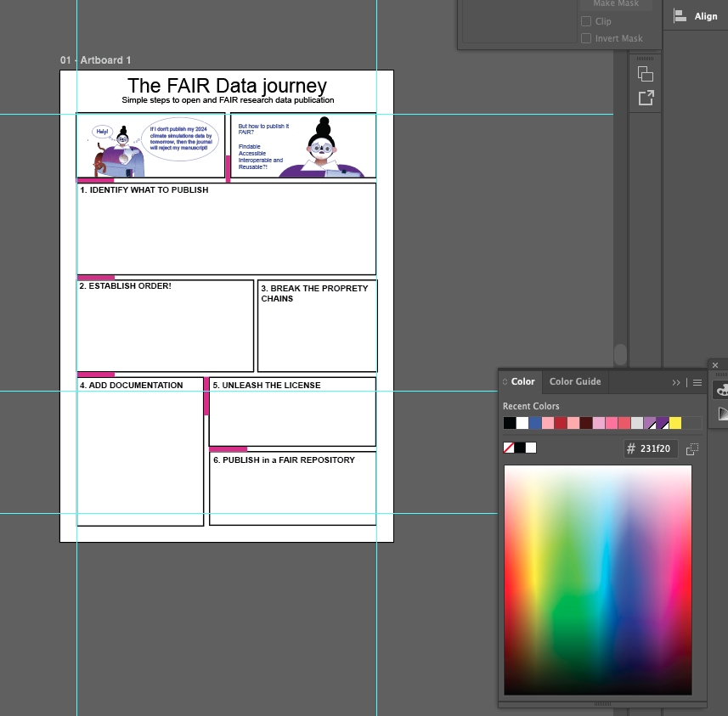Open the Pathfinder panel from the dock

(646, 74)
